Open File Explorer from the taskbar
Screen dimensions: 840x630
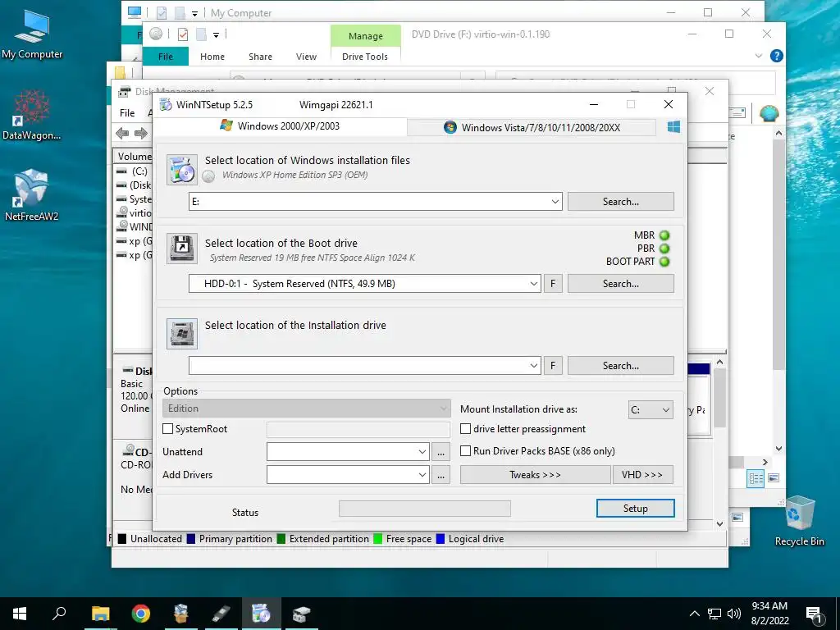pyautogui.click(x=100, y=614)
